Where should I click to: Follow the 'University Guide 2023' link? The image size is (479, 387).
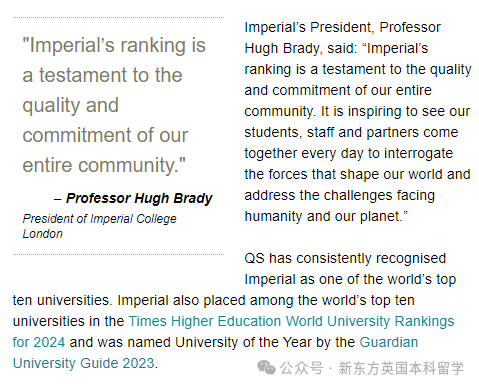[84, 364]
